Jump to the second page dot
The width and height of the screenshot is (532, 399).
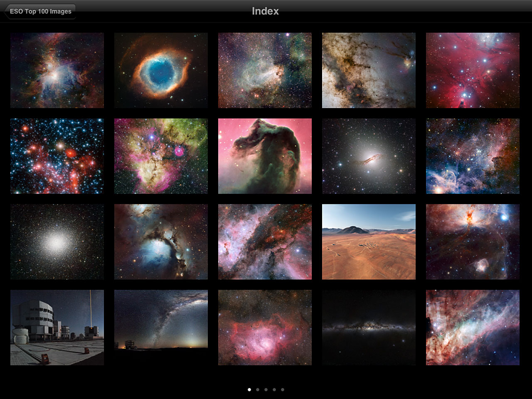tap(258, 389)
